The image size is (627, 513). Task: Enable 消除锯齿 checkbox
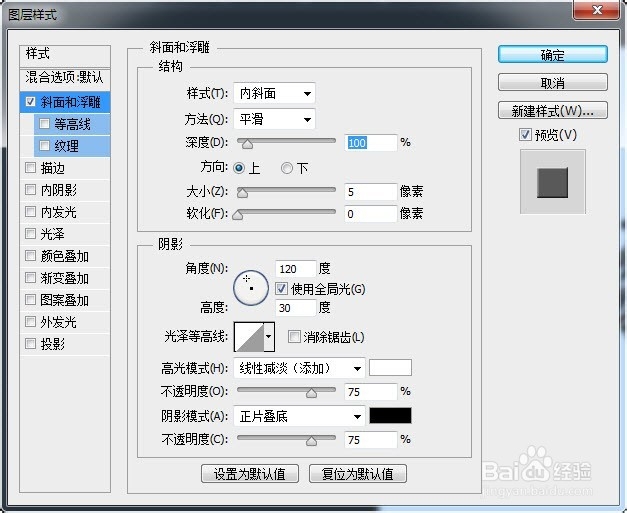coord(294,337)
